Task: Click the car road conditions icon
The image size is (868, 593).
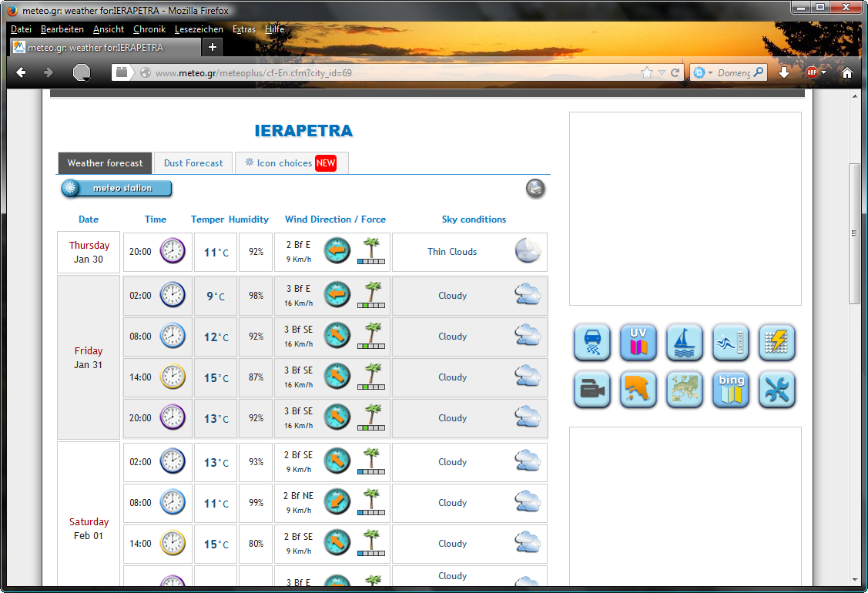Action: (592, 343)
